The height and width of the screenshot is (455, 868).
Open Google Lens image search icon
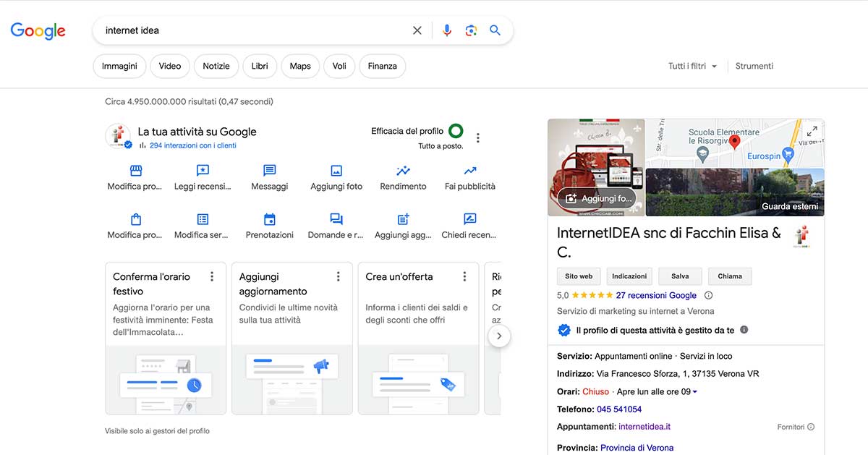coord(471,30)
